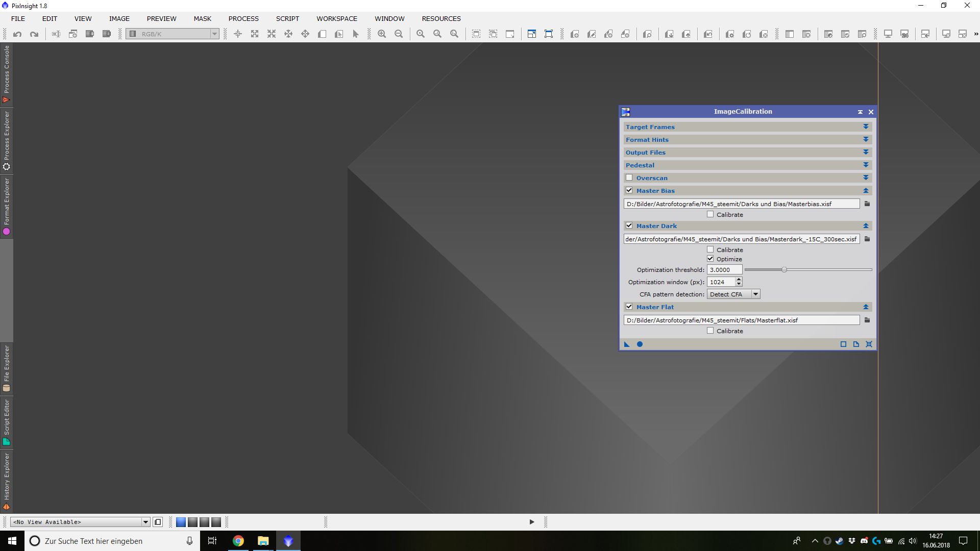
Task: Disable the Master Dark checkbox
Action: [629, 226]
